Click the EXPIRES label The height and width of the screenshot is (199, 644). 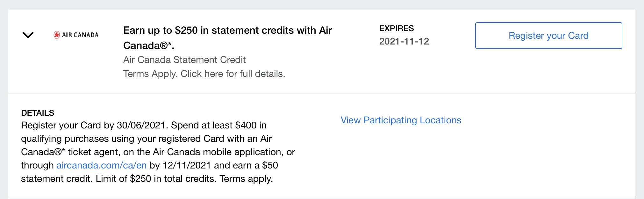coord(396,29)
